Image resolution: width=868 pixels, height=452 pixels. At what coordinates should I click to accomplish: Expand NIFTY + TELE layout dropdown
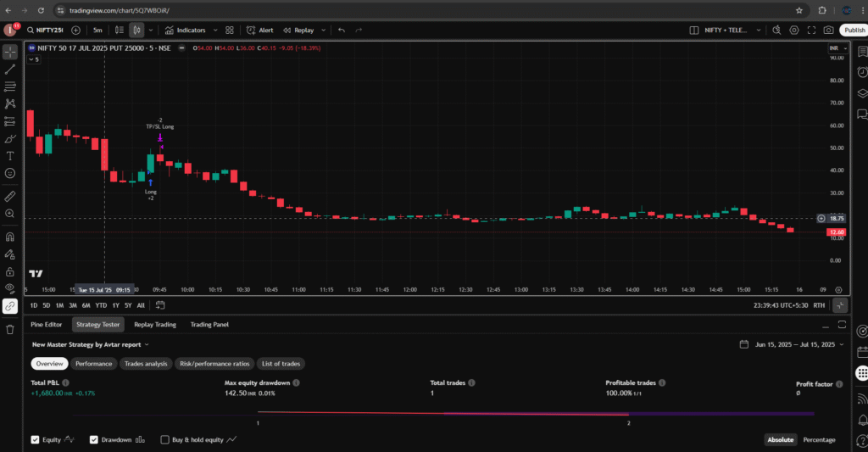tap(759, 30)
